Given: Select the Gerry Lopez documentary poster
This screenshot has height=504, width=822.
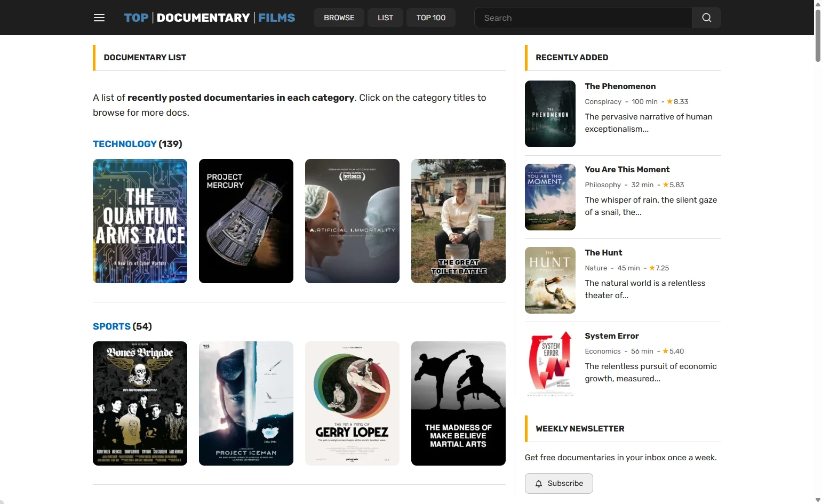Looking at the screenshot, I should 352,403.
